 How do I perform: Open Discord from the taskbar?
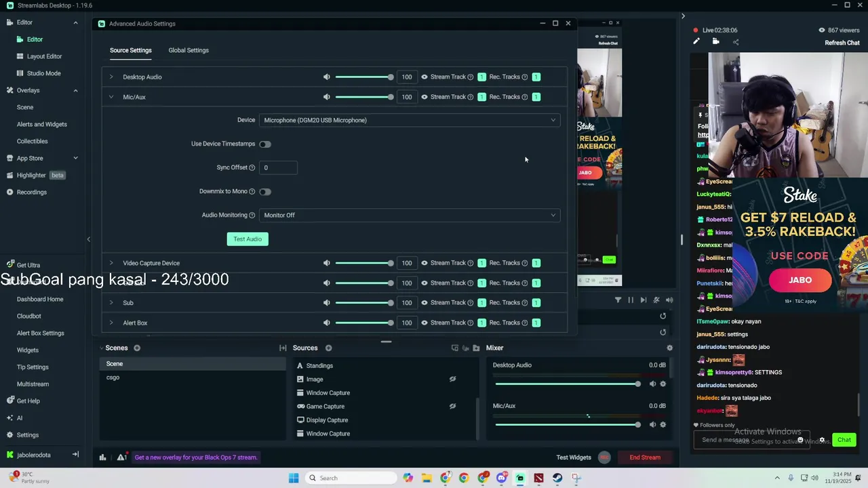502,478
